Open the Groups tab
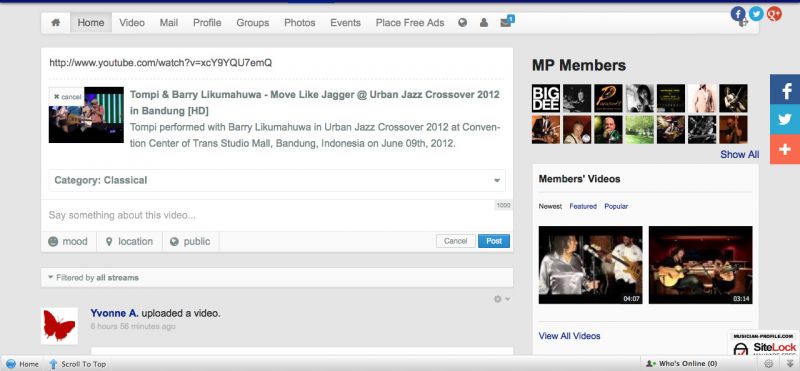Screen dimensions: 800x371 point(253,22)
